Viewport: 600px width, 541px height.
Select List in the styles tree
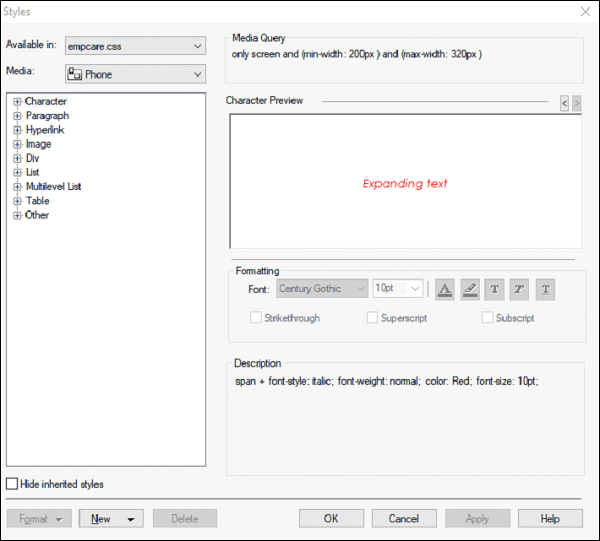tap(32, 172)
